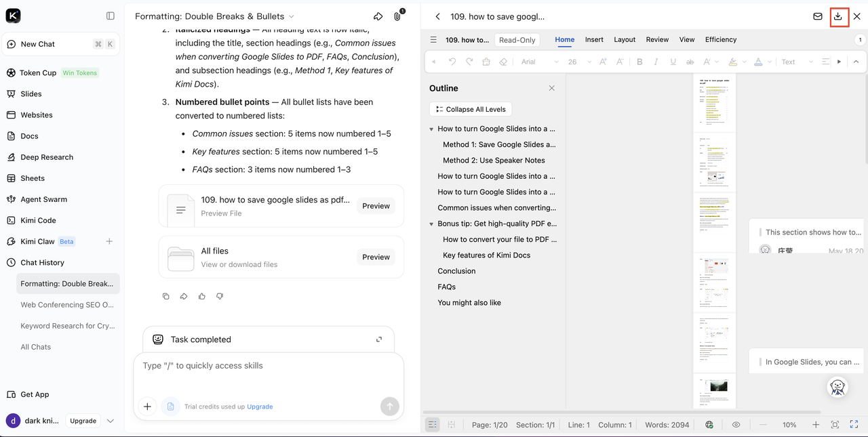Click the share icon below the response
868x437 pixels.
coord(184,296)
